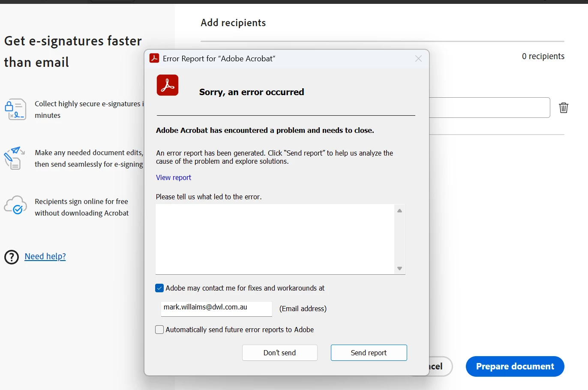588x390 pixels.
Task: Click the paper plane document edits icon
Action: pyautogui.click(x=15, y=158)
